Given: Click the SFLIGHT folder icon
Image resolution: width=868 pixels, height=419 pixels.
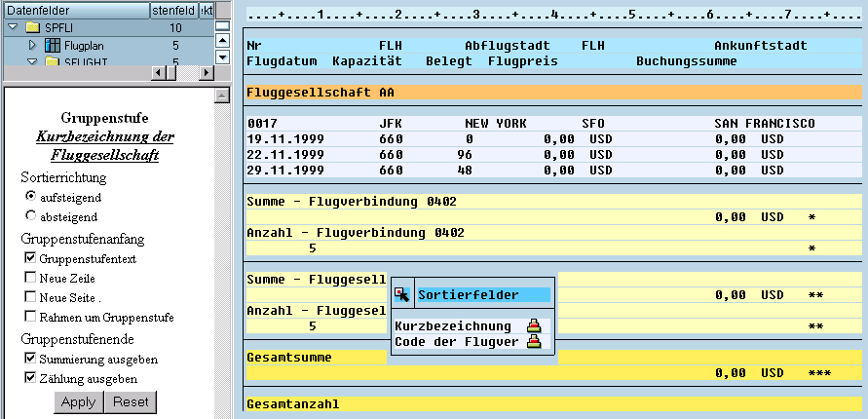Looking at the screenshot, I should (x=53, y=61).
